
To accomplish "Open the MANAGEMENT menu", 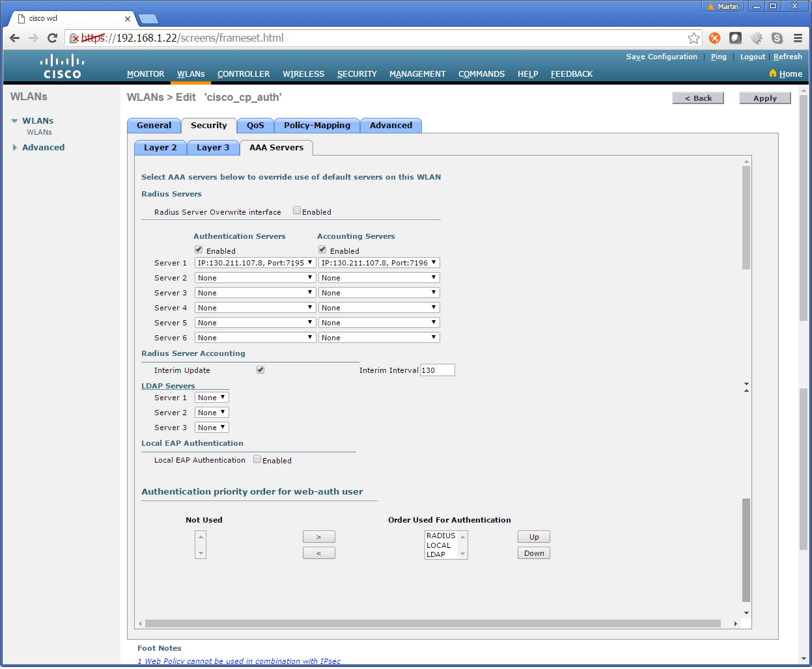I will point(417,74).
